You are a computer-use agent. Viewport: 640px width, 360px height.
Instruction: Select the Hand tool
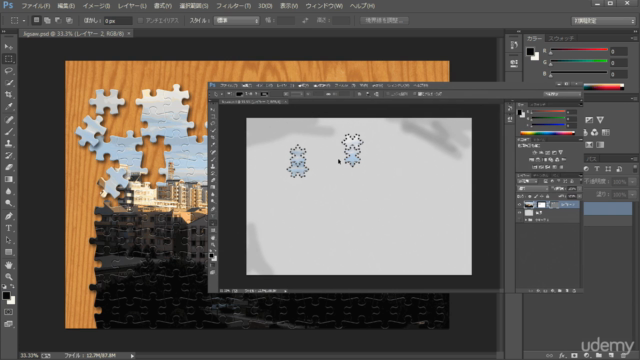pyautogui.click(x=9, y=265)
